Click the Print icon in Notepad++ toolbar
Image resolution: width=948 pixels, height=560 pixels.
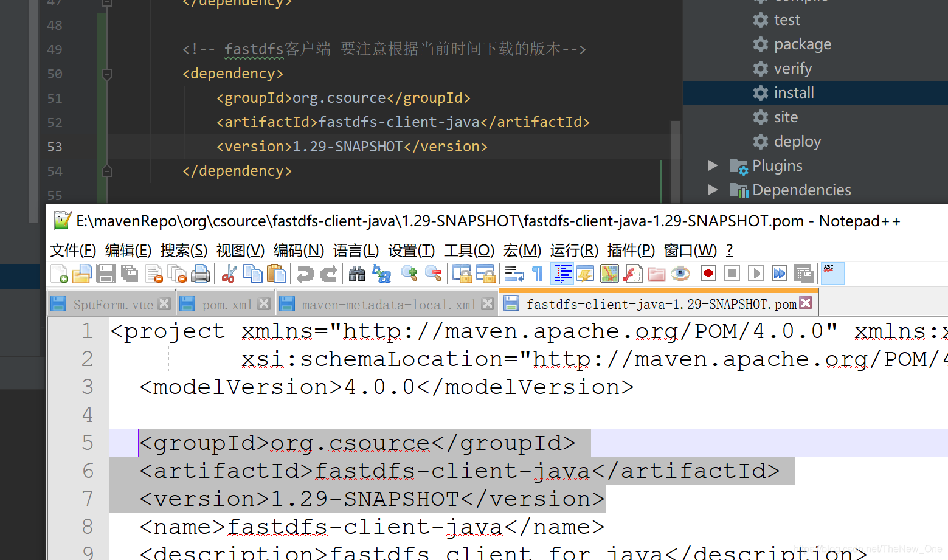click(201, 274)
